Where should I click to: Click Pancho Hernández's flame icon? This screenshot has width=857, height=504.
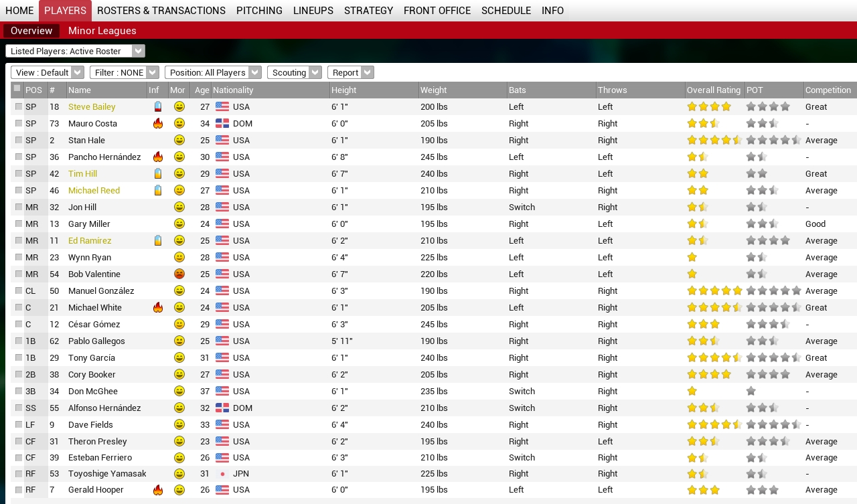pos(158,157)
